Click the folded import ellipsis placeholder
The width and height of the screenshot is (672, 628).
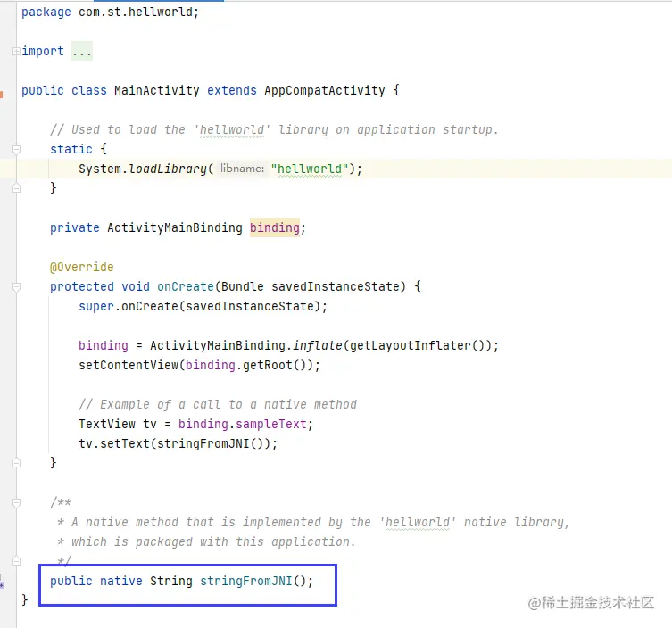pyautogui.click(x=82, y=52)
